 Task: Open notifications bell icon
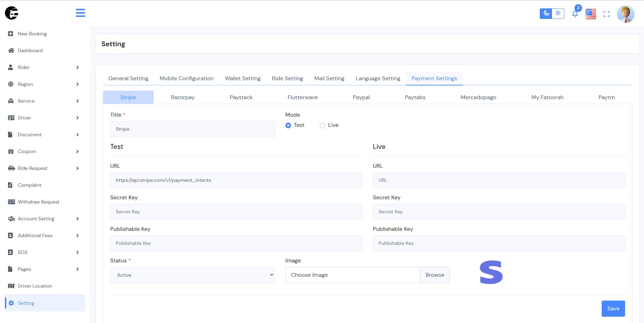click(575, 14)
